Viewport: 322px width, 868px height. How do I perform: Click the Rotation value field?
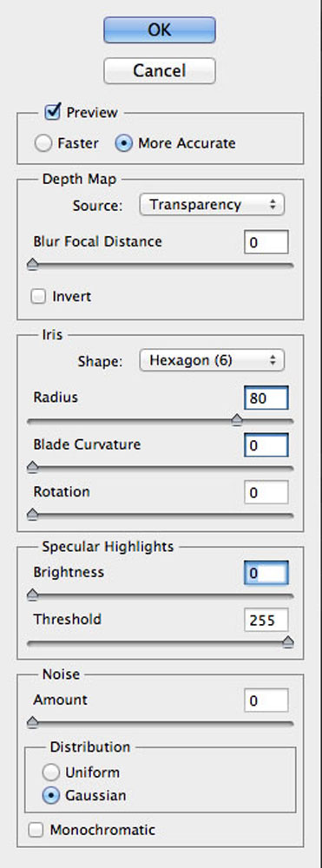266,492
